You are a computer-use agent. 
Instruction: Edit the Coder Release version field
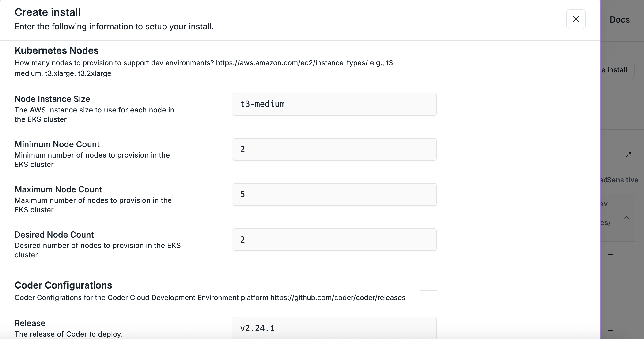334,328
